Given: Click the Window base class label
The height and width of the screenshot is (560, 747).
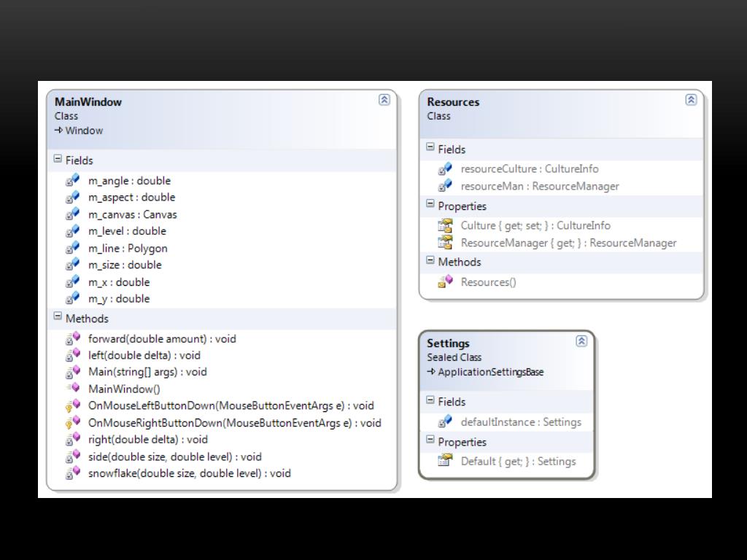Looking at the screenshot, I should [x=84, y=131].
